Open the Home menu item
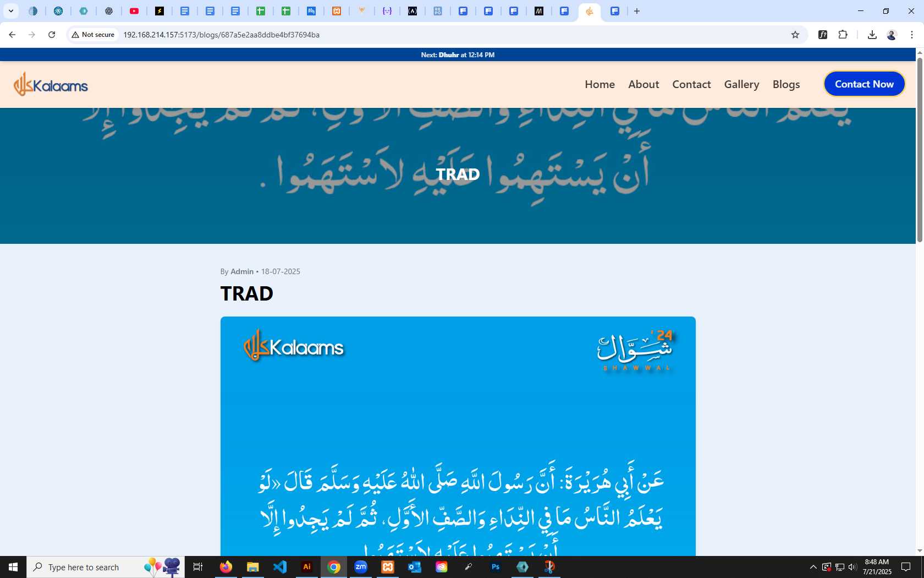 click(599, 84)
